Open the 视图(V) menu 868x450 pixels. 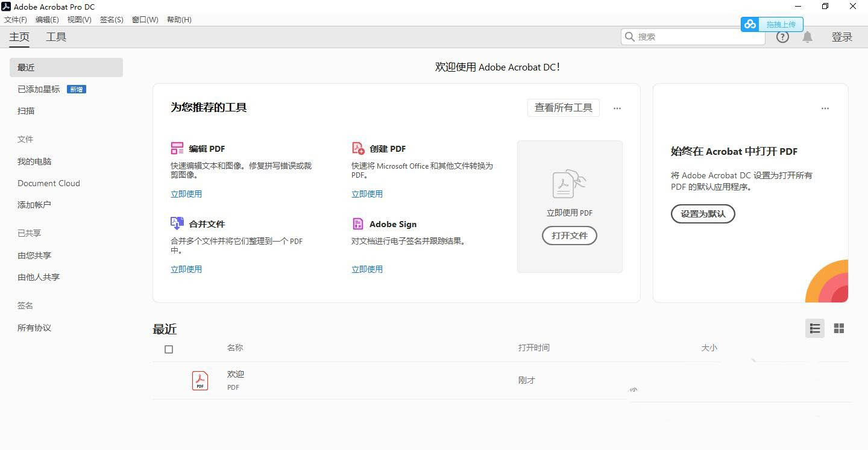click(x=79, y=19)
